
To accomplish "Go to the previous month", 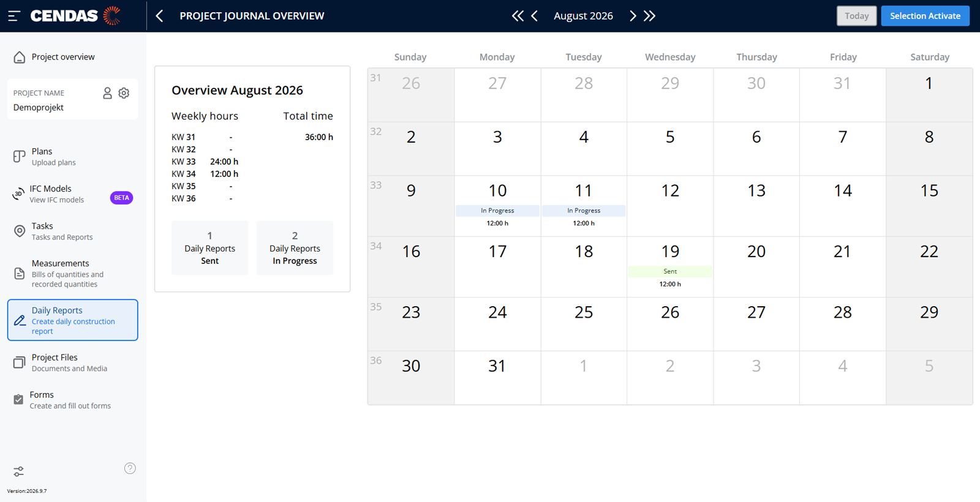I will pos(535,16).
